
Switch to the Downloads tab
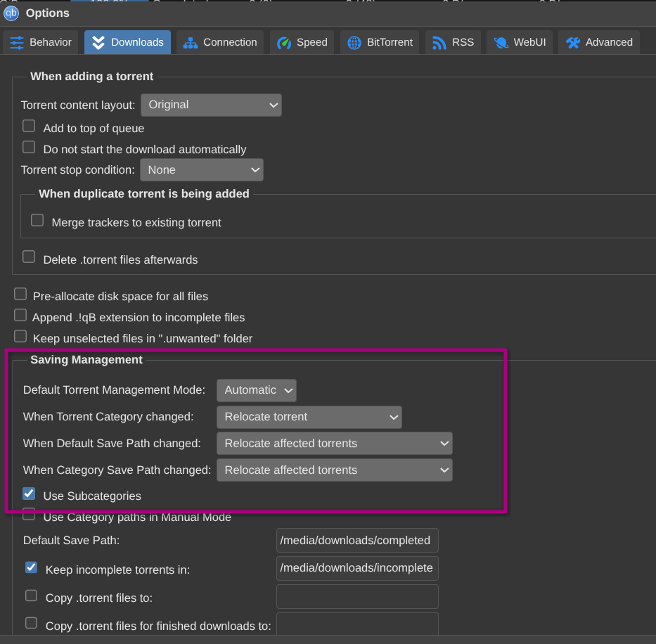click(x=127, y=42)
